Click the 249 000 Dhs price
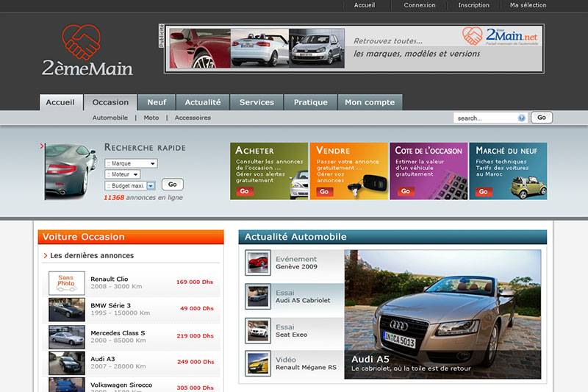This screenshot has height=392, width=588. coord(196,362)
